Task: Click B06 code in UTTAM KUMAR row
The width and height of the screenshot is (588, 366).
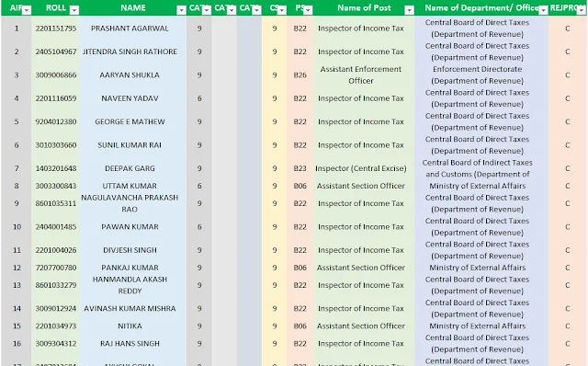Action: (x=300, y=186)
